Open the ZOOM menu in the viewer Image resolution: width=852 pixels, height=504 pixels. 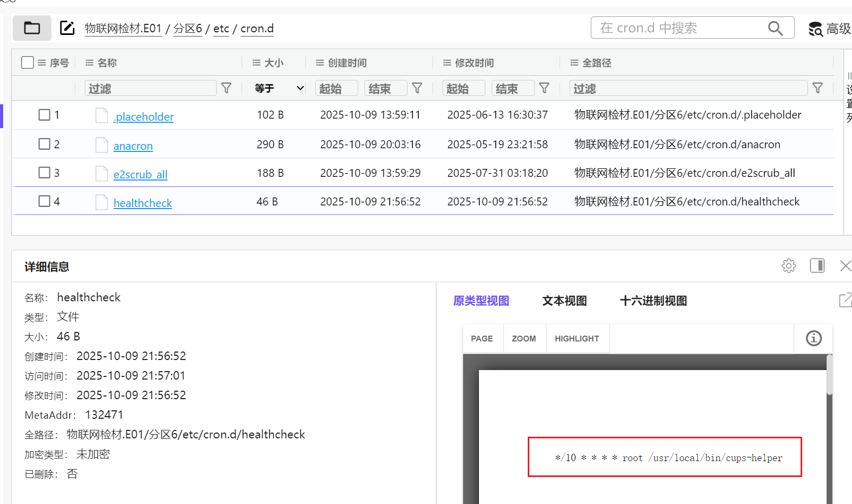(x=523, y=339)
